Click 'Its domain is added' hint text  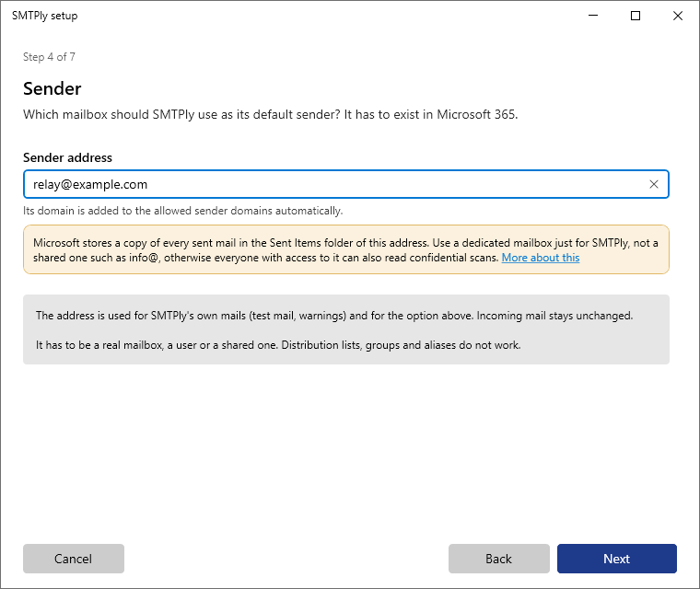point(183,211)
